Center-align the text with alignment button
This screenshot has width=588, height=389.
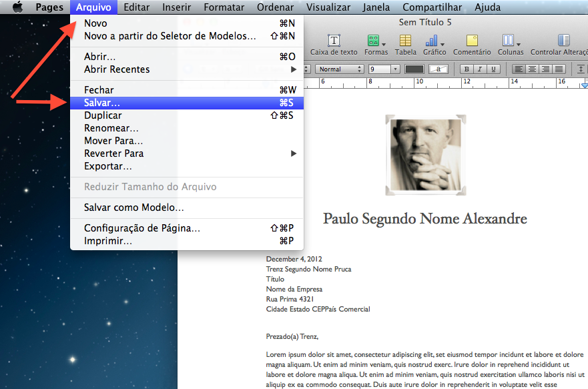point(532,69)
